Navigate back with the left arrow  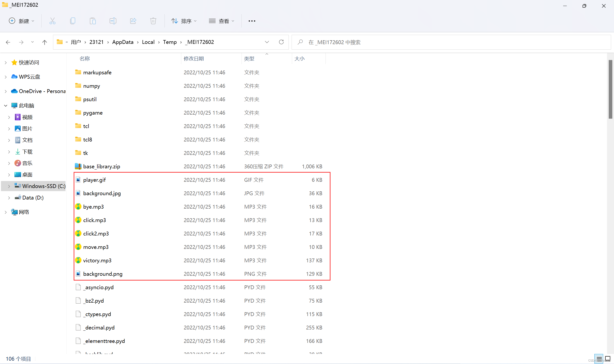point(8,42)
